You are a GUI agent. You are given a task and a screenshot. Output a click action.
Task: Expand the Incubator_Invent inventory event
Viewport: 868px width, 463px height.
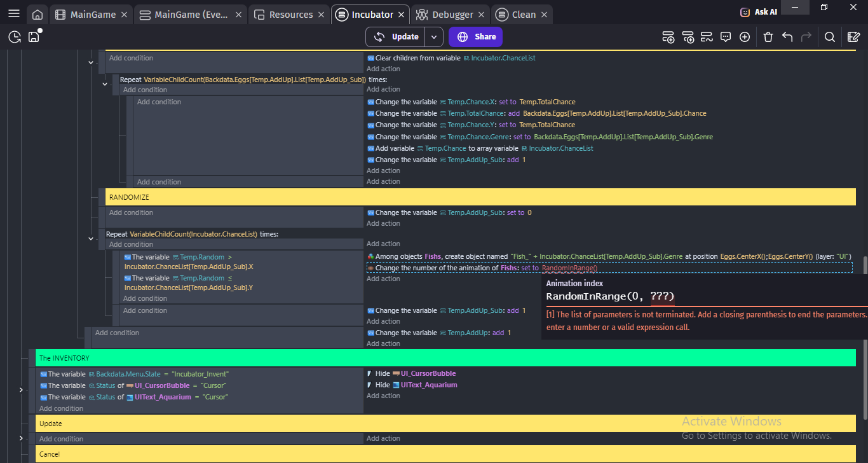(x=21, y=389)
